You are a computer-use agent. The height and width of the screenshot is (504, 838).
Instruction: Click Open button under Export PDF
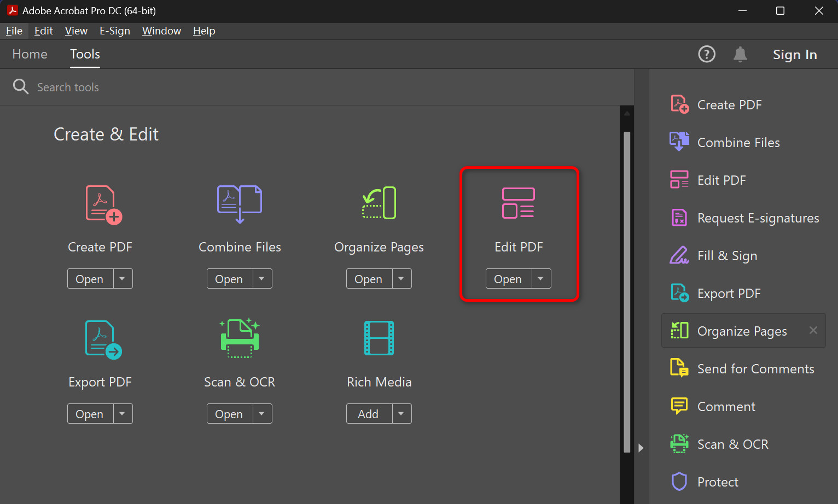(90, 414)
